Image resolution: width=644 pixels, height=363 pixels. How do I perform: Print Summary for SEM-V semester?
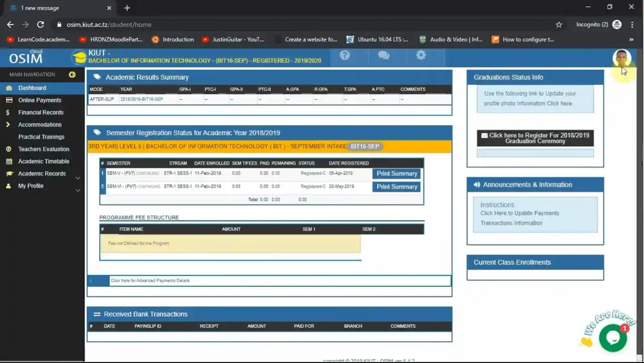[397, 173]
